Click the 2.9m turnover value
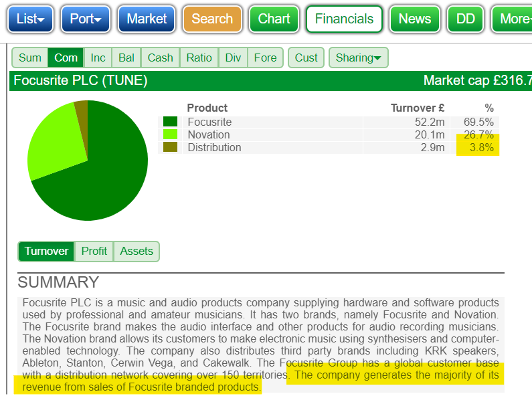Screen dimensions: 532x398 coord(432,147)
